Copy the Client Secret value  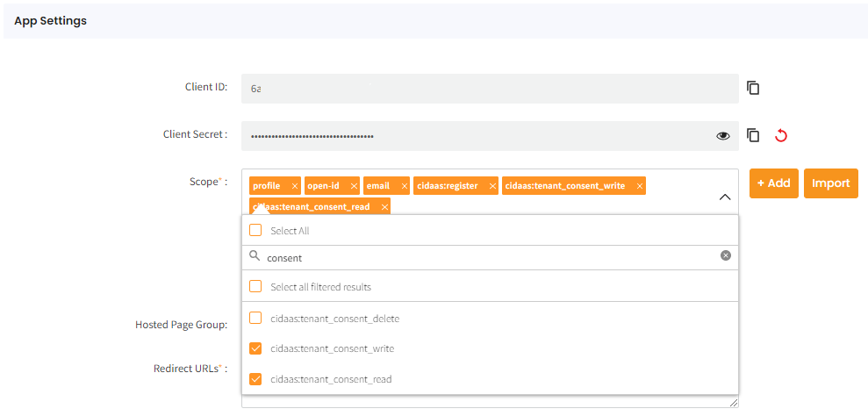point(753,135)
